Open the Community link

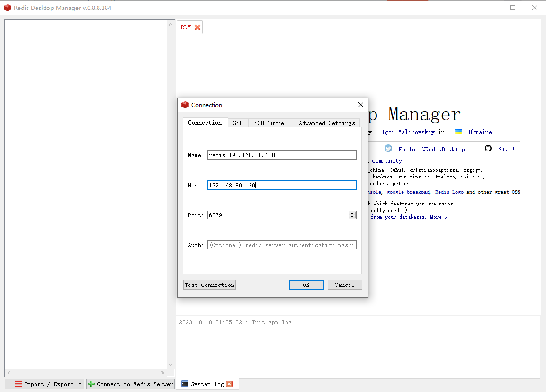point(387,161)
